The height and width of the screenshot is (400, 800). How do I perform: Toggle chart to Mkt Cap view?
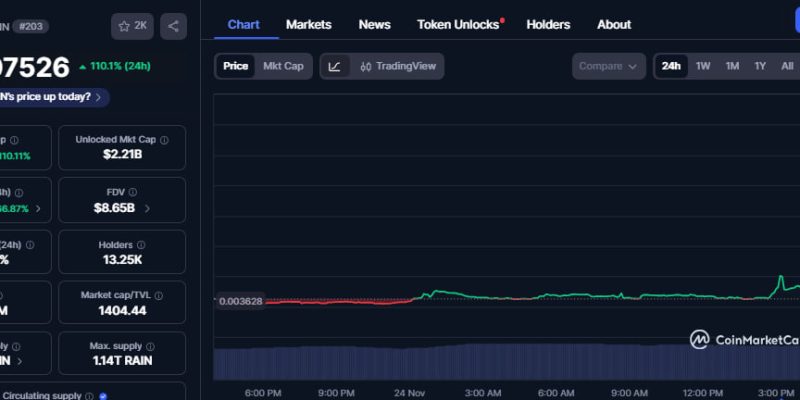point(283,66)
